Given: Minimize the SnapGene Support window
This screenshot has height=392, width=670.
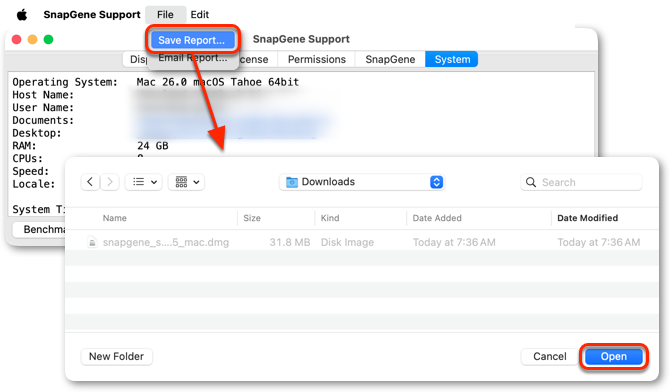Looking at the screenshot, I should (x=32, y=40).
